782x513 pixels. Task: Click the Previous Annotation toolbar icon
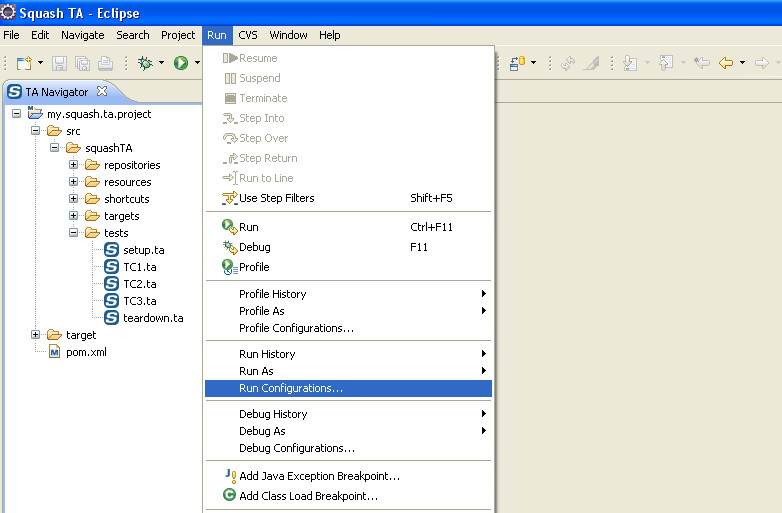(x=666, y=63)
